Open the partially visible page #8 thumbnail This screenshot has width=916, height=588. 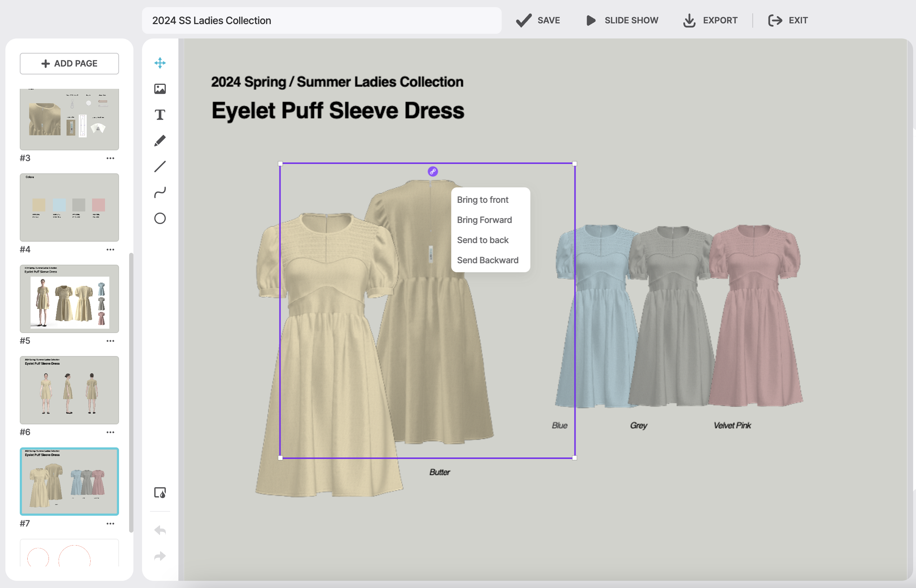click(x=69, y=552)
